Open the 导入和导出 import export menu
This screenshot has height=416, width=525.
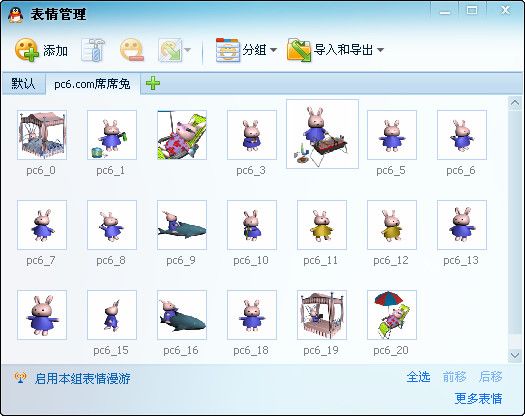point(335,50)
